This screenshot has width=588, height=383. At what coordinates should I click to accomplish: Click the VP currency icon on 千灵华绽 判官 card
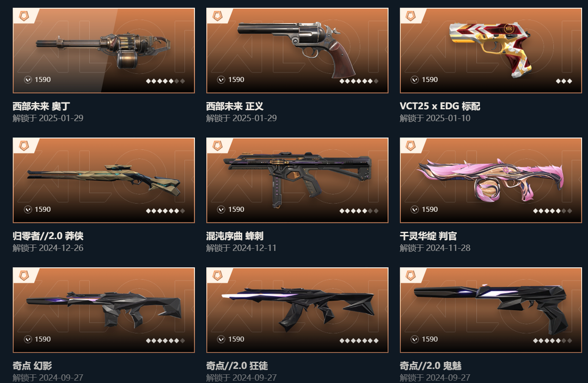[x=415, y=209]
